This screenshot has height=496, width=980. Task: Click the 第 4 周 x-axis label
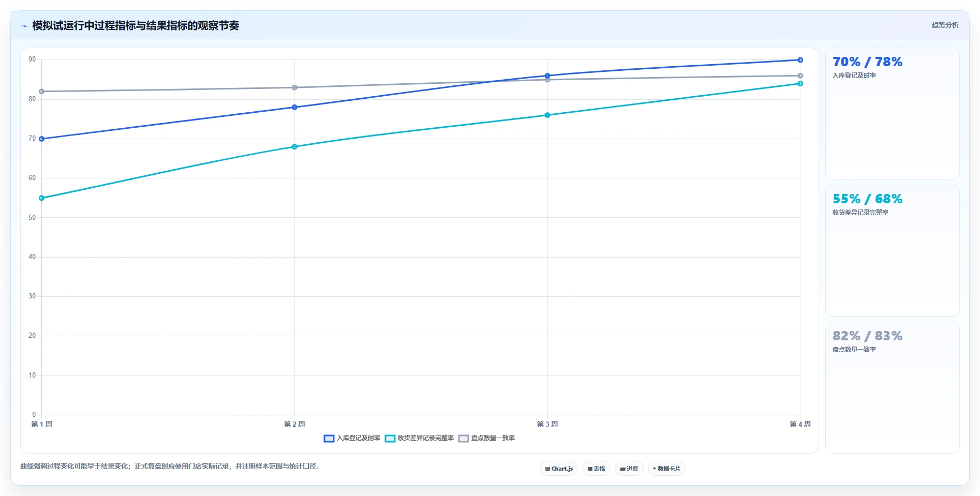tap(800, 424)
